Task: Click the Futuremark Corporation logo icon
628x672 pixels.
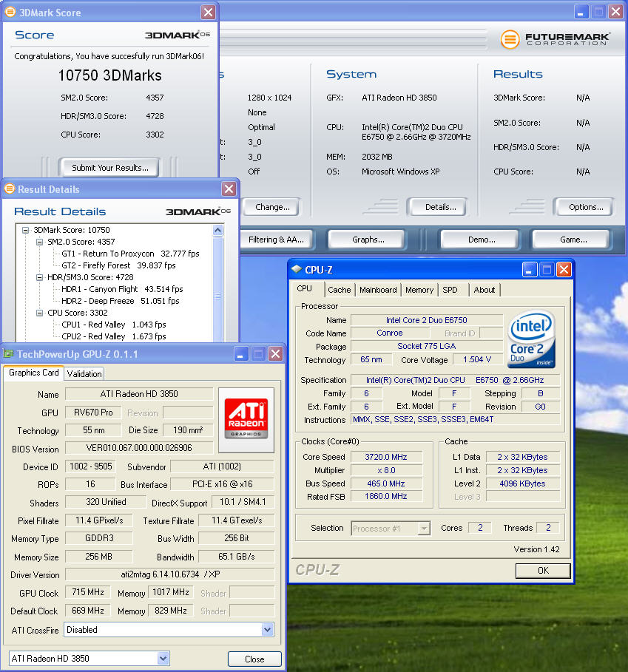Action: (x=510, y=39)
